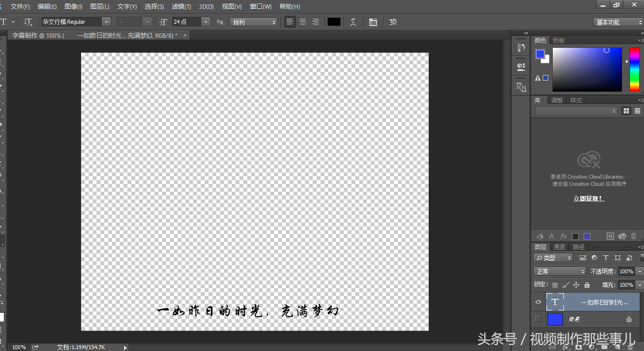Open the 不透明度 opacity arrow

pos(640,271)
